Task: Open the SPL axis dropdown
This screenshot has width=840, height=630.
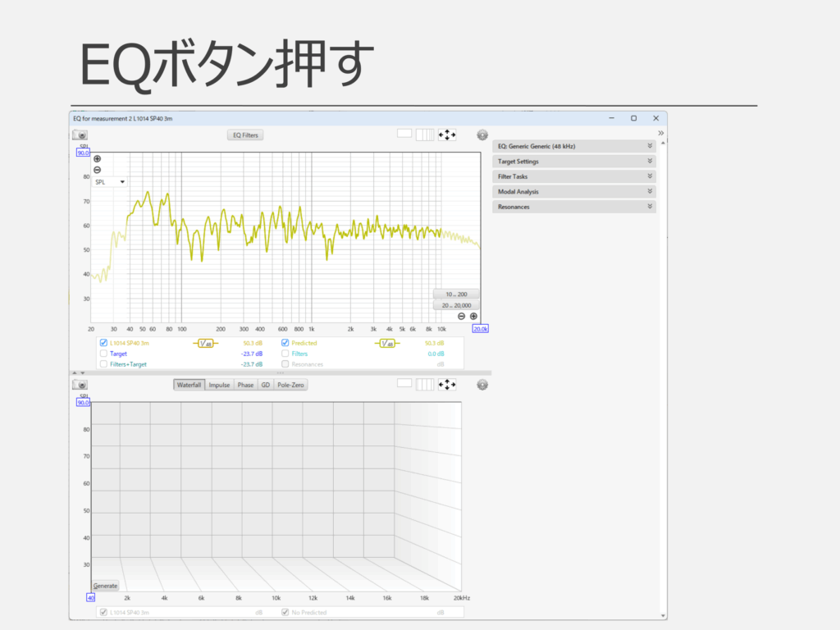Action: (110, 182)
